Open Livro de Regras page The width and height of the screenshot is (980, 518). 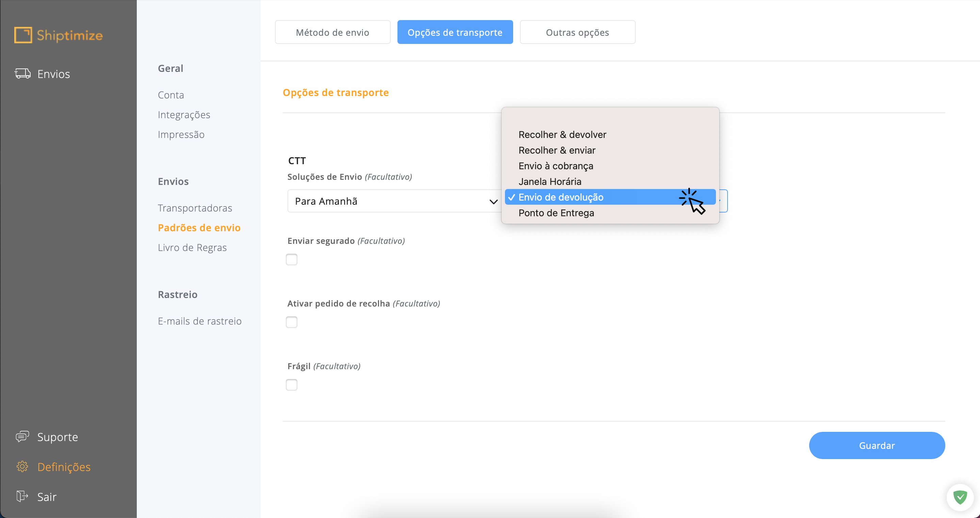point(192,248)
